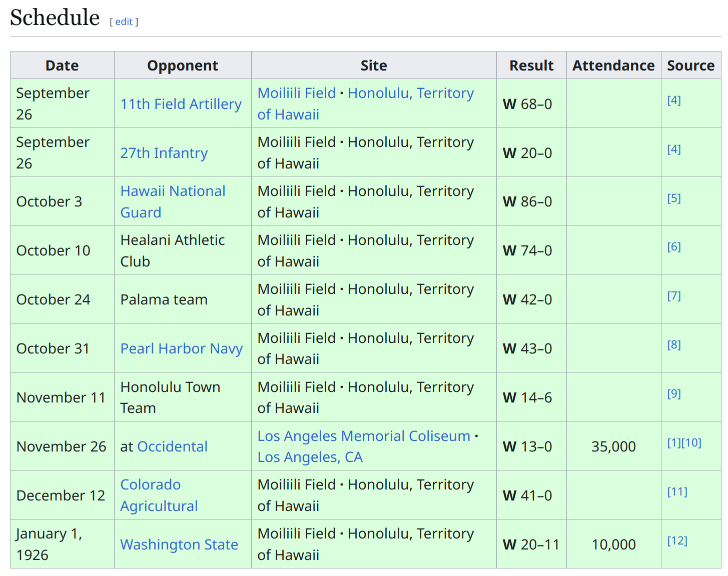Select the W 68–0 result
Viewport: 728px width, 576px height.
(x=527, y=104)
